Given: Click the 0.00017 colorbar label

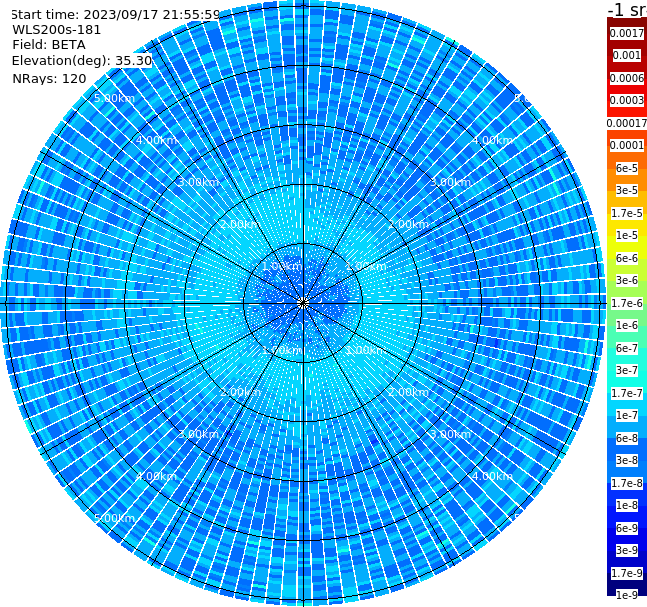Looking at the screenshot, I should (x=627, y=123).
